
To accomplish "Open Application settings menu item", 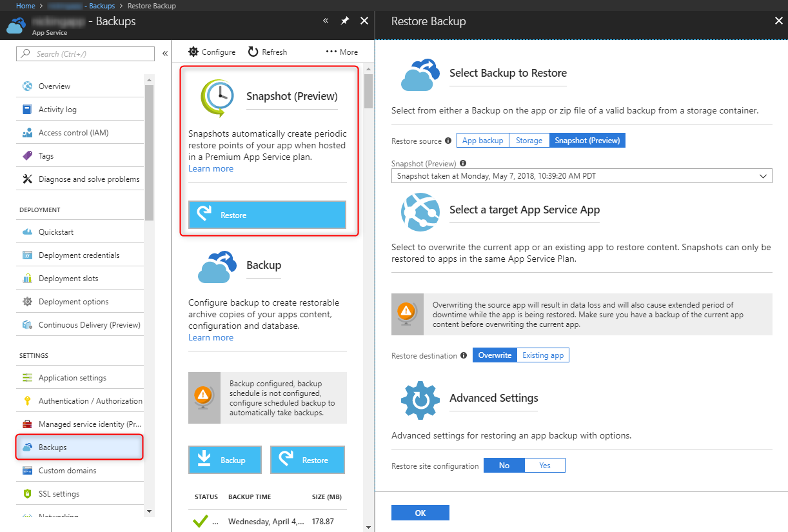I will click(x=72, y=378).
